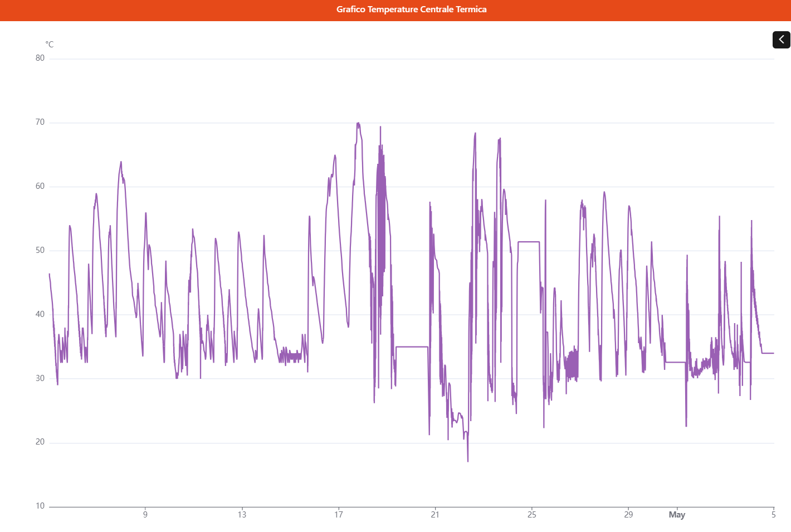Select the 60 y-axis tick label
The height and width of the screenshot is (532, 791).
point(40,186)
